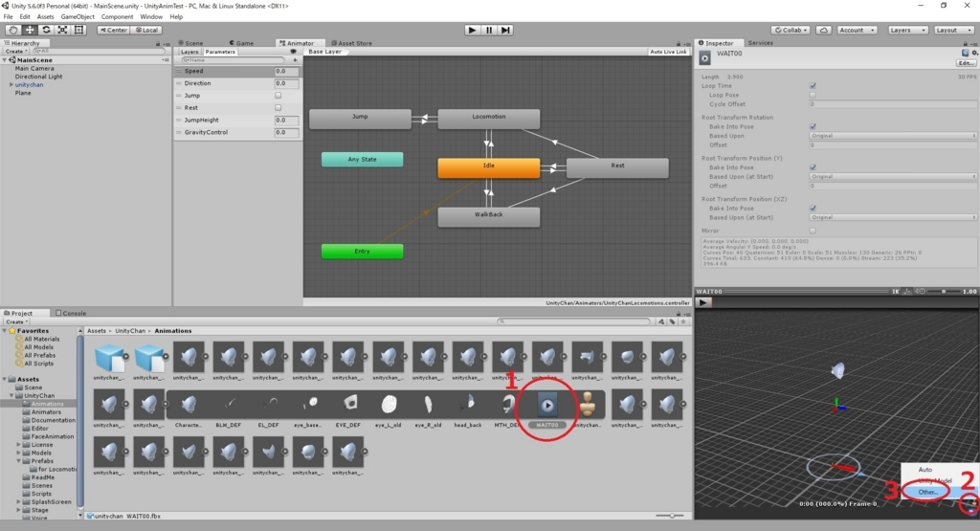
Task: Click the Local handle toggle button
Action: pos(146,30)
